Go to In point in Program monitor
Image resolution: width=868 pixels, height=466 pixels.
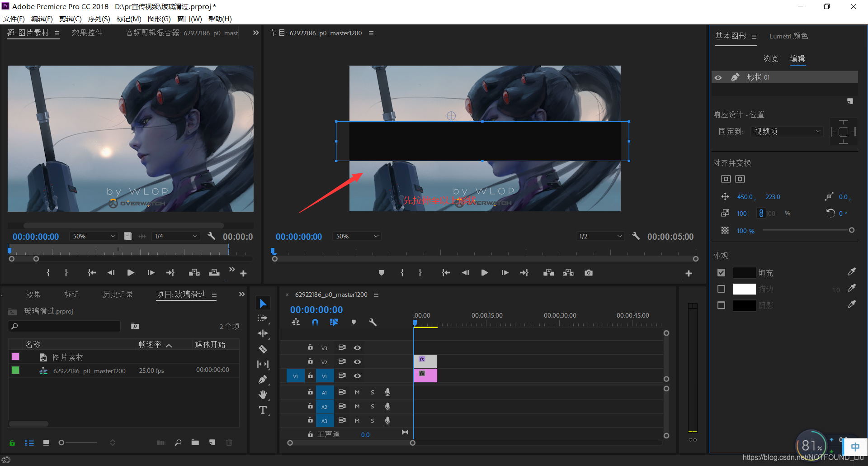[x=446, y=273]
